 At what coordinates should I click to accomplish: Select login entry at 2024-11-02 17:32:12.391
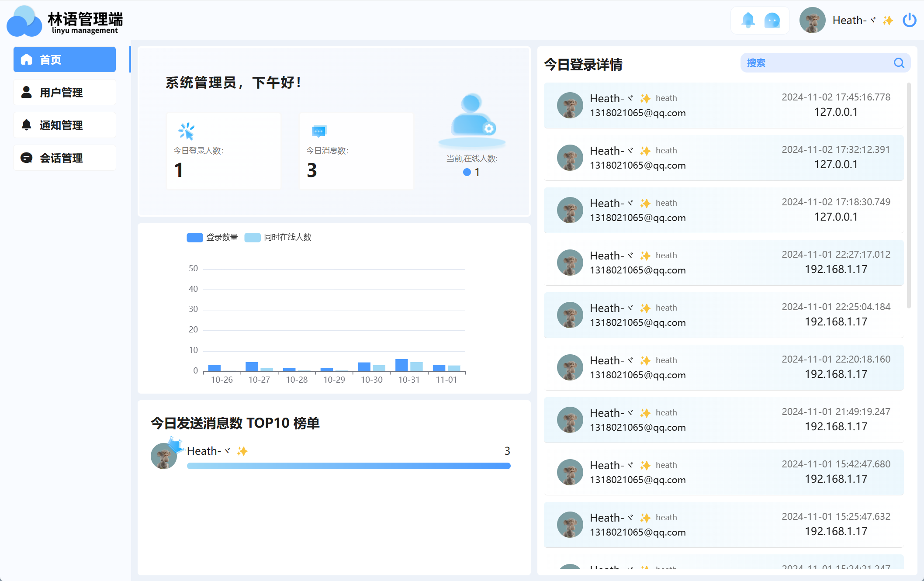[723, 158]
